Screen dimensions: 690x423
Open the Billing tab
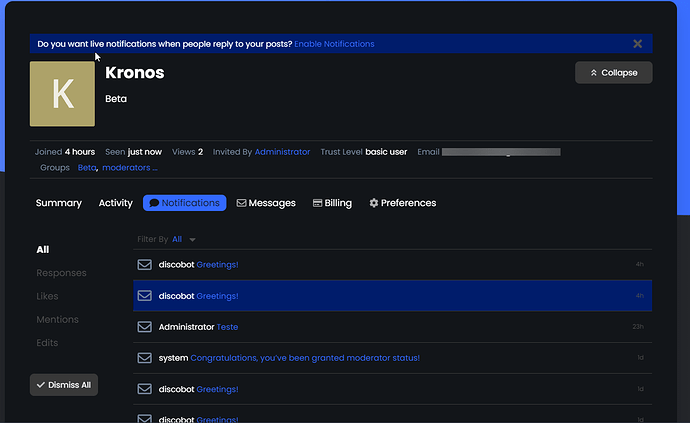(332, 203)
